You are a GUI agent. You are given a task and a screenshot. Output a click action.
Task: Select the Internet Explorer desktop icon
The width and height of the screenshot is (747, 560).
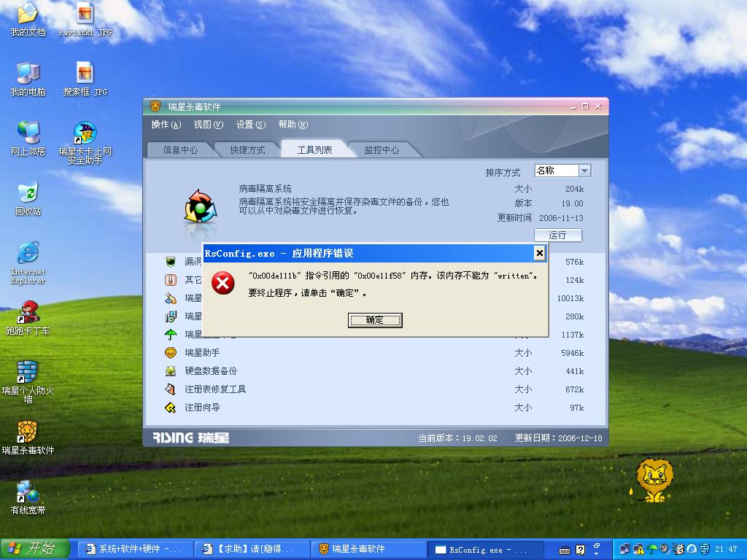pos(28,262)
